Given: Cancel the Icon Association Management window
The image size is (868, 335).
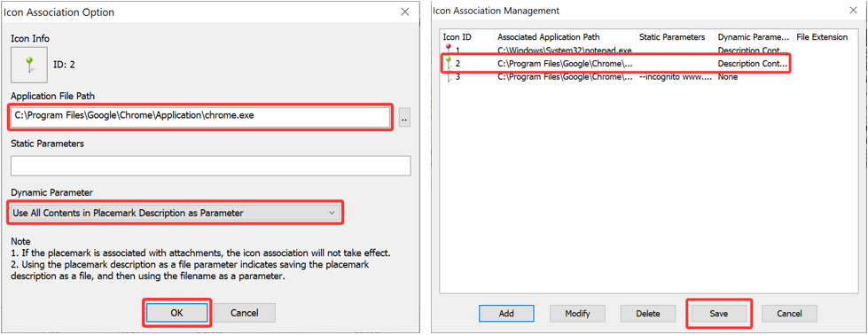Looking at the screenshot, I should (x=789, y=314).
